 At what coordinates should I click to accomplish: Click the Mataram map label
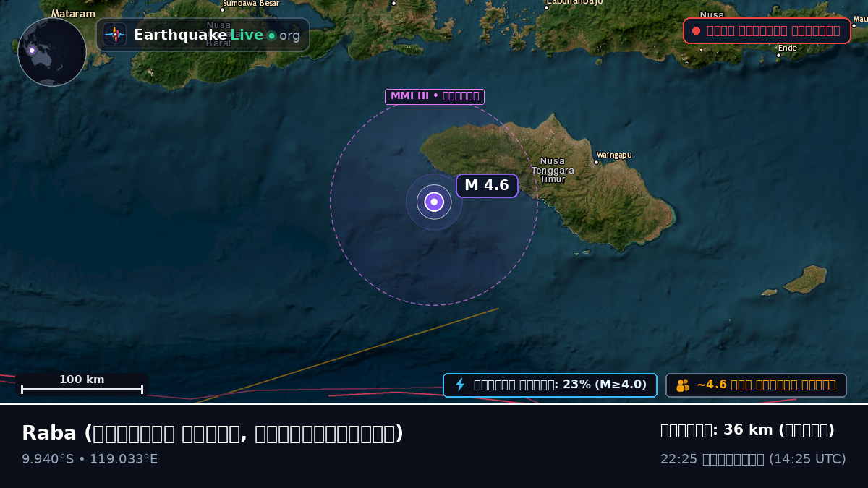[x=73, y=14]
